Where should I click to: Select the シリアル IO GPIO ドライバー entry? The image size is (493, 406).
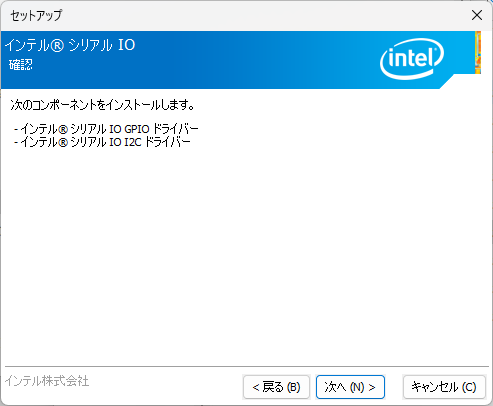click(109, 129)
